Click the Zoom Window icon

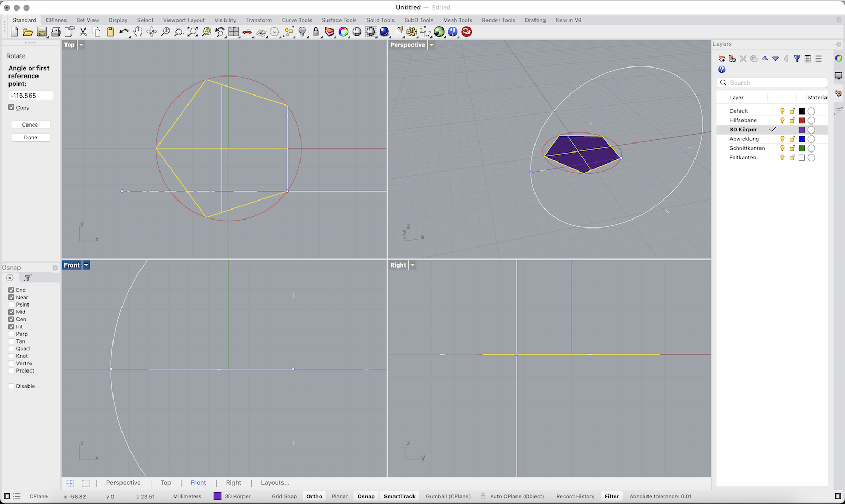[x=179, y=32]
